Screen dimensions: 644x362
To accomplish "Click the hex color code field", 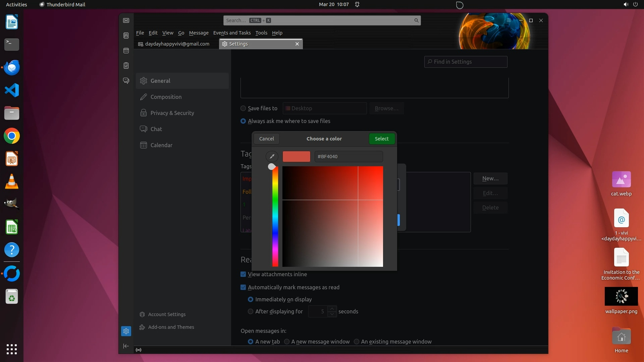I will [348, 157].
